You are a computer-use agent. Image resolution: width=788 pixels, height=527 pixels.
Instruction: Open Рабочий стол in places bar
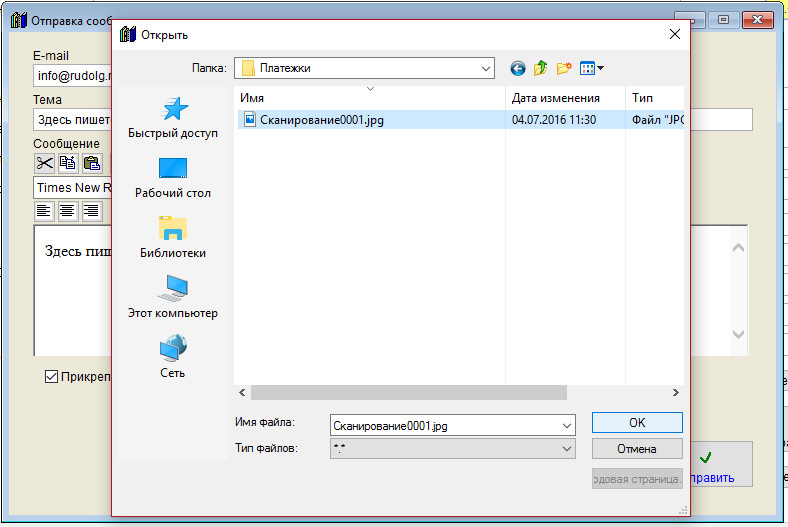coord(173,178)
